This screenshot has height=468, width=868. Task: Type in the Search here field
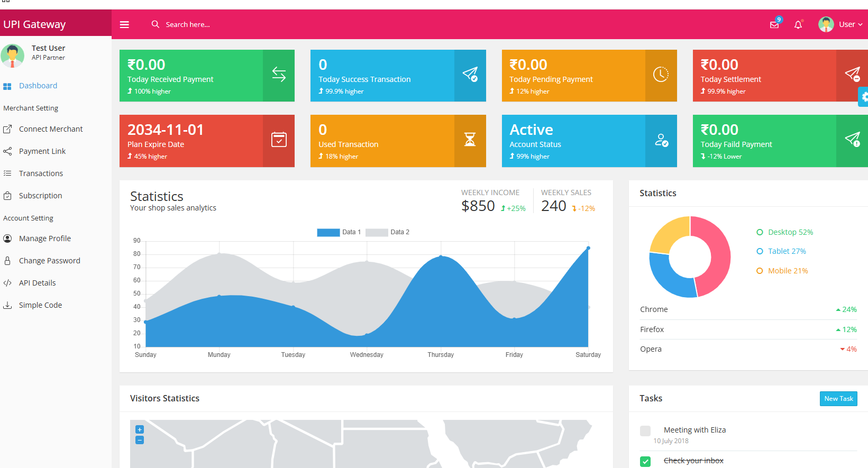tap(212, 24)
